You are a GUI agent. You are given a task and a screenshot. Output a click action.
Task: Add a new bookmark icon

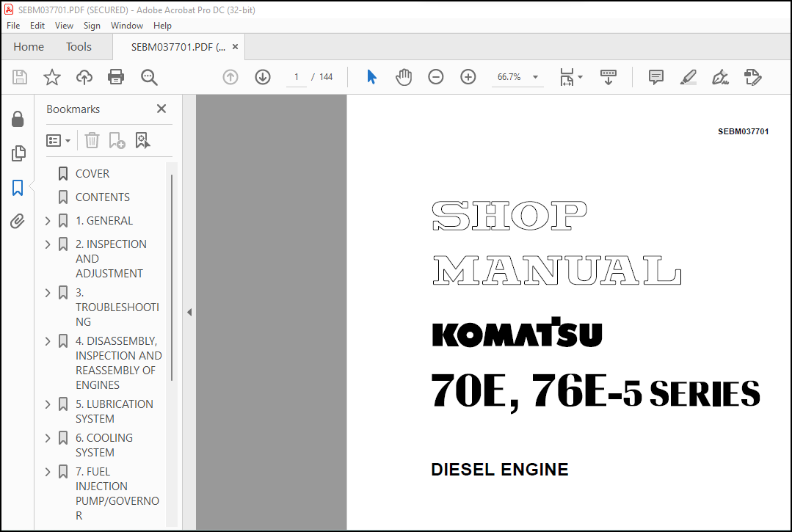tap(117, 140)
